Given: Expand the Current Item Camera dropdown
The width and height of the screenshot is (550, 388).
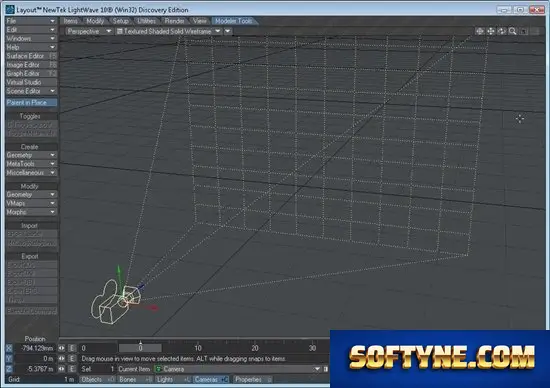Looking at the screenshot, I should pos(237,369).
